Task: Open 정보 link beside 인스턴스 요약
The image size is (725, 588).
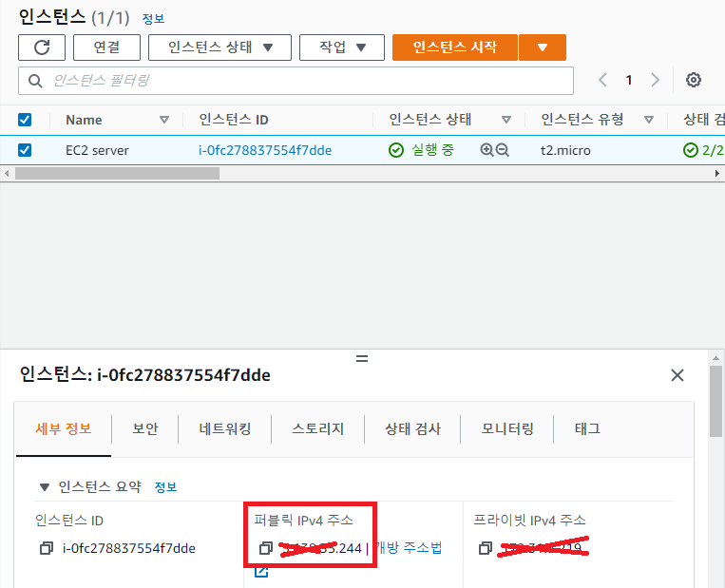Action: coord(165,486)
